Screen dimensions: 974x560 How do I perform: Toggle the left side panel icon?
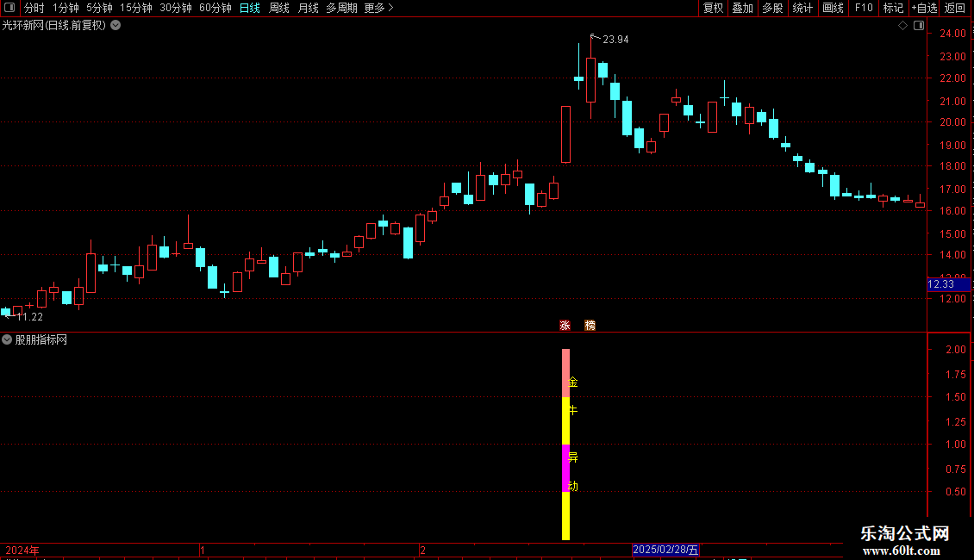point(9,8)
